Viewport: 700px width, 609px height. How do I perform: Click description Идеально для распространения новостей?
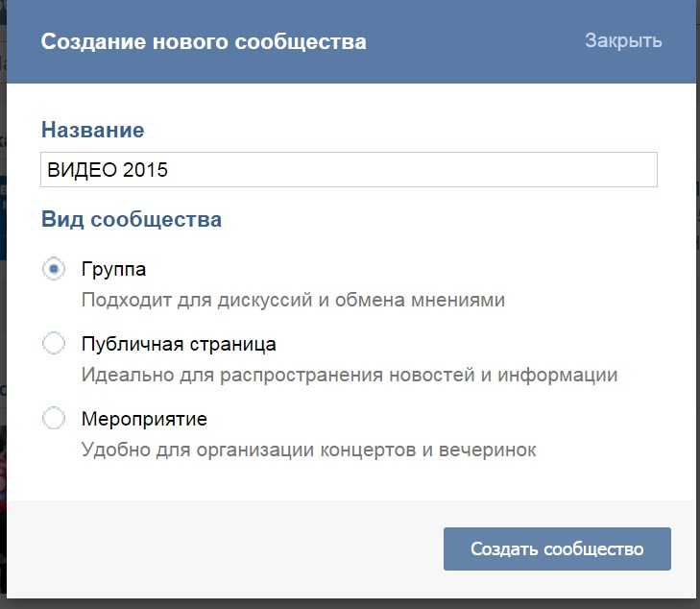tap(350, 375)
